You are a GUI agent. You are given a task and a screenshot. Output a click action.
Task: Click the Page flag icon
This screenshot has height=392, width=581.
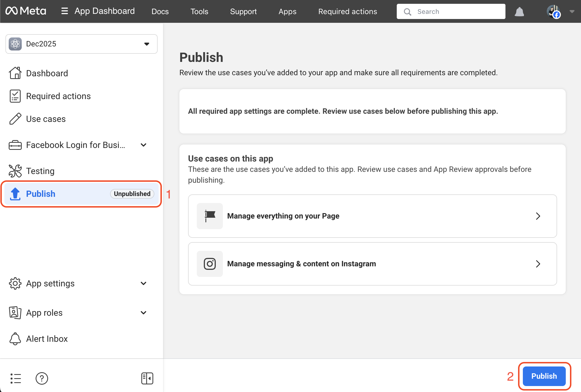pyautogui.click(x=210, y=216)
